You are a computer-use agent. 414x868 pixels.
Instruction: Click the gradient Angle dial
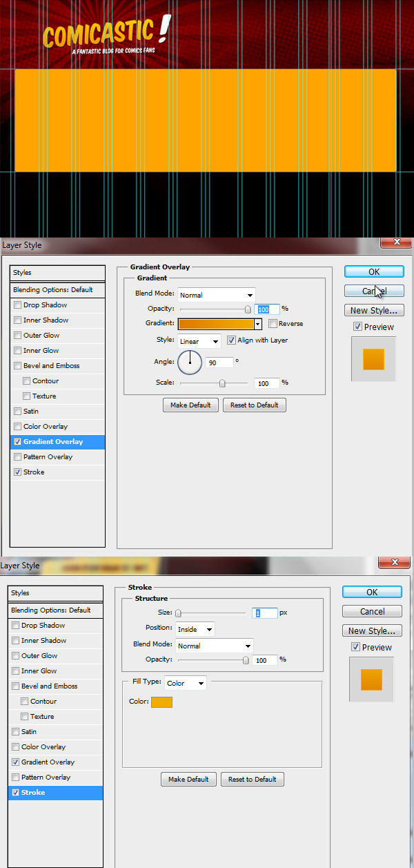point(190,361)
